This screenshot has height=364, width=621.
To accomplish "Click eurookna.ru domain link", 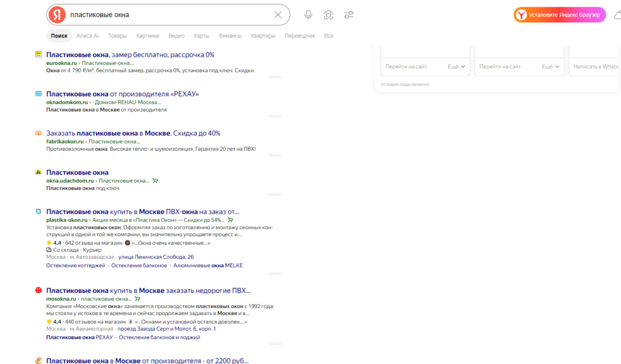I will [61, 63].
